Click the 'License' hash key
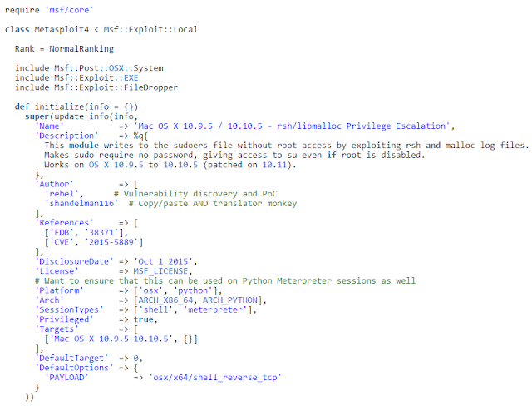 point(57,271)
